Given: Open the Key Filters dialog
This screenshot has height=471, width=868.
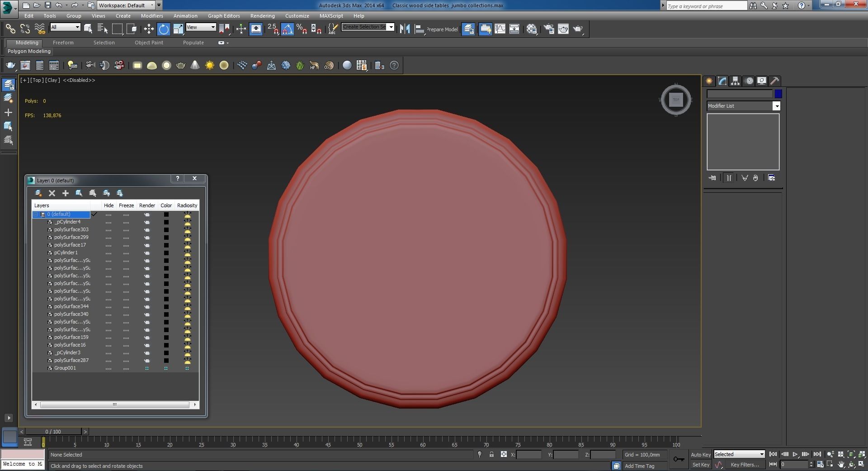Looking at the screenshot, I should coord(745,465).
